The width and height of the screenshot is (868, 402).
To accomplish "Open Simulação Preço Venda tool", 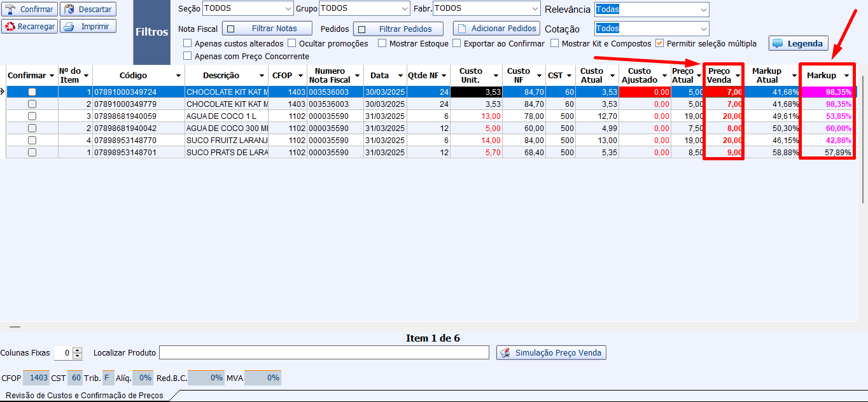I will pos(505,353).
